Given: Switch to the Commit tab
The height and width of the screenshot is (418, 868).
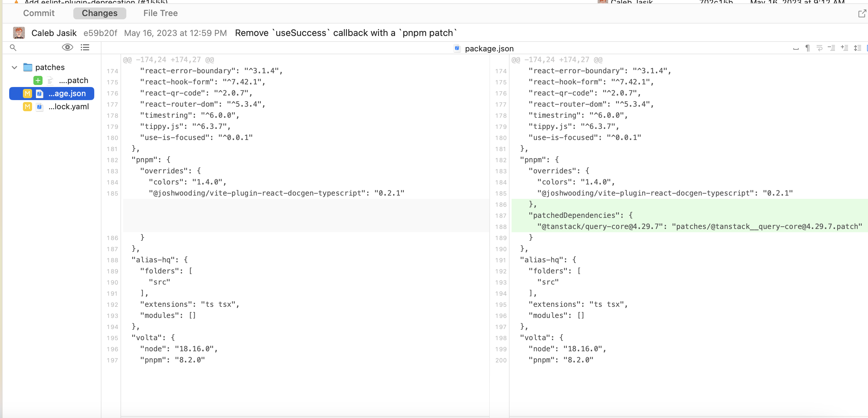Looking at the screenshot, I should [39, 13].
